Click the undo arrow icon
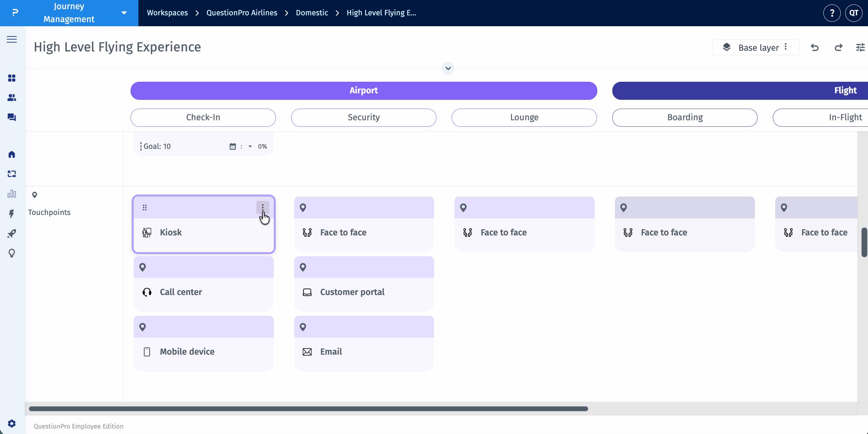This screenshot has height=434, width=868. (815, 47)
